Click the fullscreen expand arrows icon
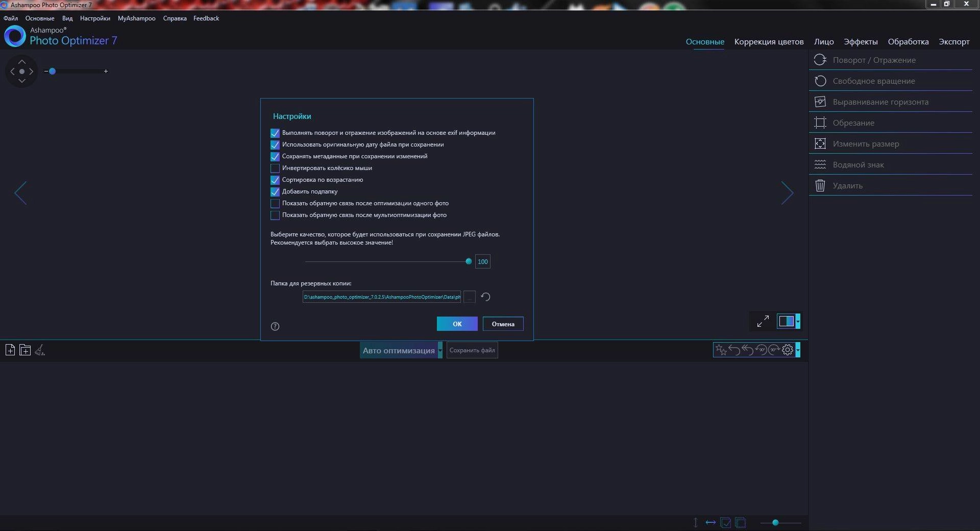This screenshot has width=980, height=531. coord(763,321)
